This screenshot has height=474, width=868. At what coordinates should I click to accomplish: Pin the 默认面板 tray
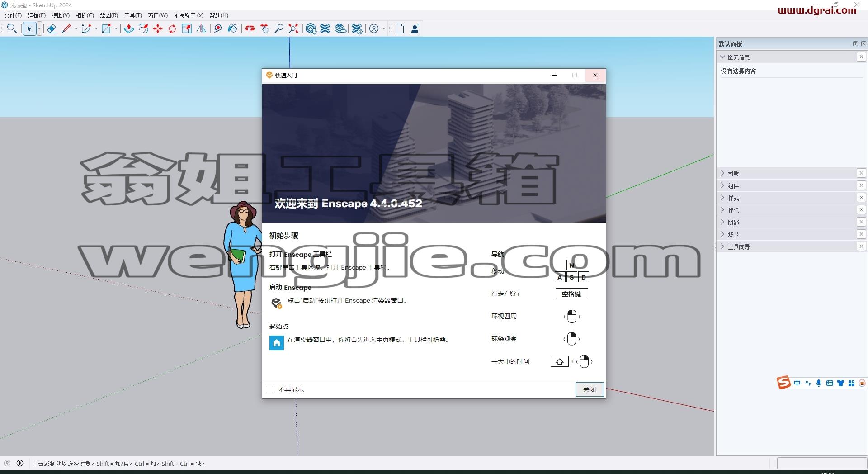[x=855, y=44]
